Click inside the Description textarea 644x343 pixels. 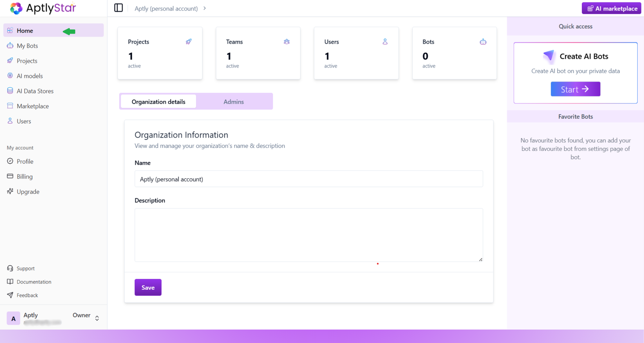309,235
